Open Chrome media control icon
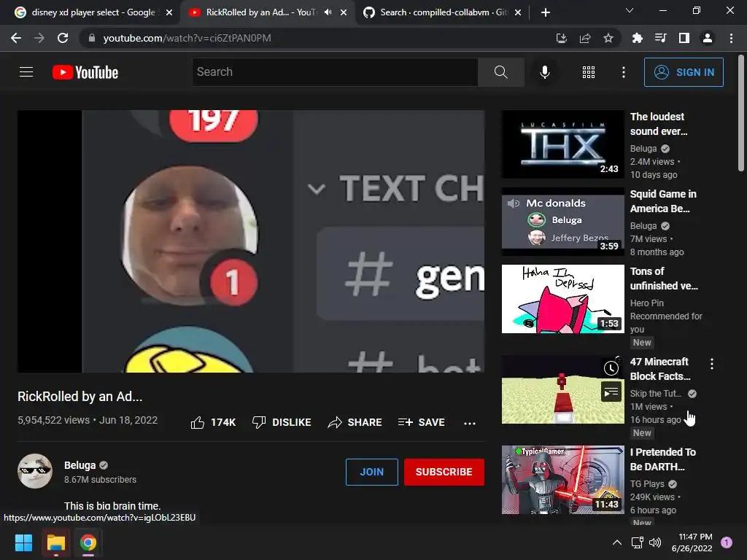 click(x=660, y=38)
